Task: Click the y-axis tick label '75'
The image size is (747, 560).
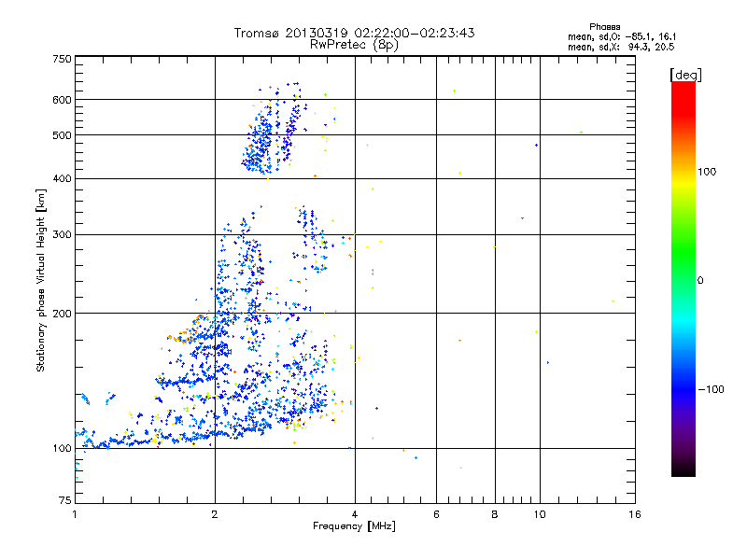Action: coord(65,500)
